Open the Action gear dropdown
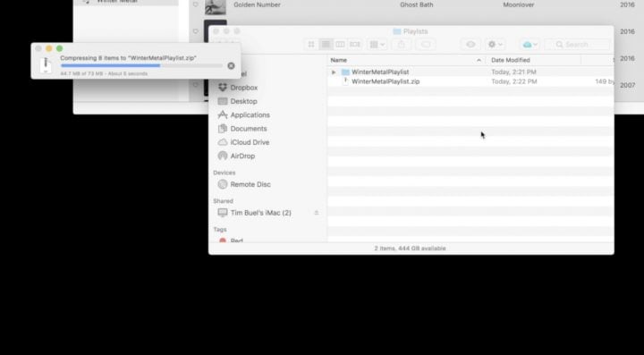 [495, 45]
